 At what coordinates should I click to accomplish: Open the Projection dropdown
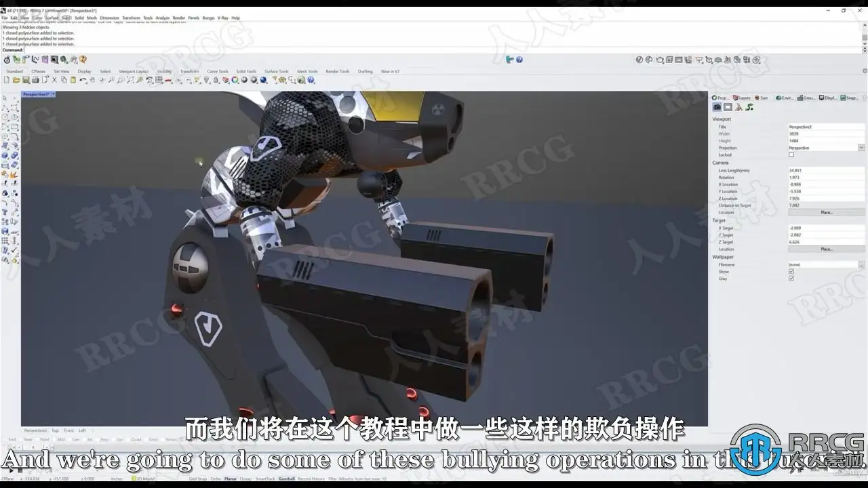click(861, 148)
